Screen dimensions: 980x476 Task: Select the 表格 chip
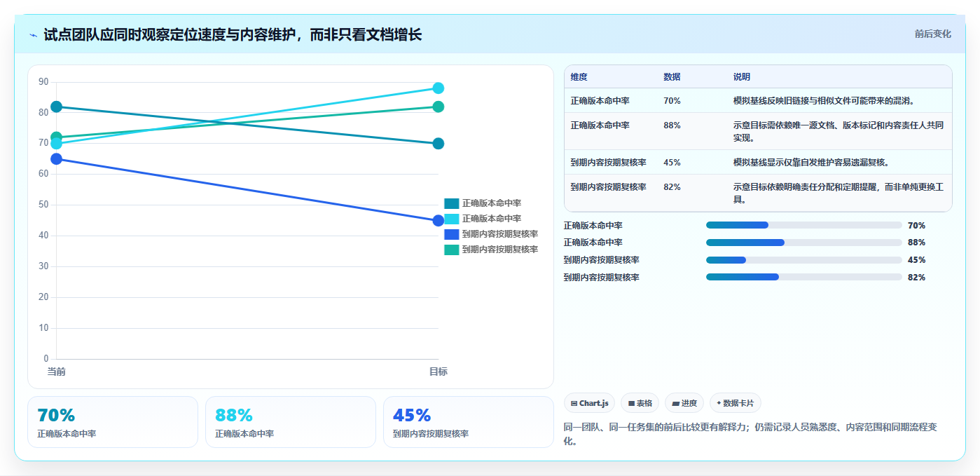pyautogui.click(x=640, y=403)
